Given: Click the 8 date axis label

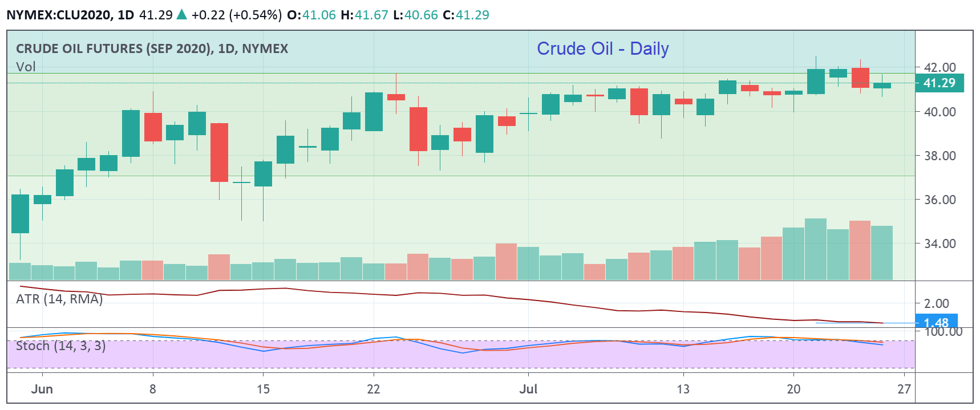Looking at the screenshot, I should tap(153, 389).
